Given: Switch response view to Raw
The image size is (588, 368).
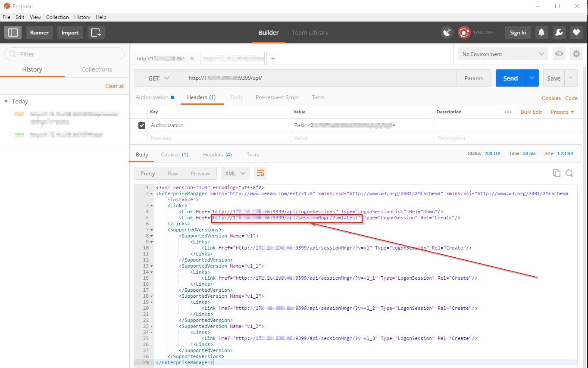Looking at the screenshot, I should tap(173, 173).
